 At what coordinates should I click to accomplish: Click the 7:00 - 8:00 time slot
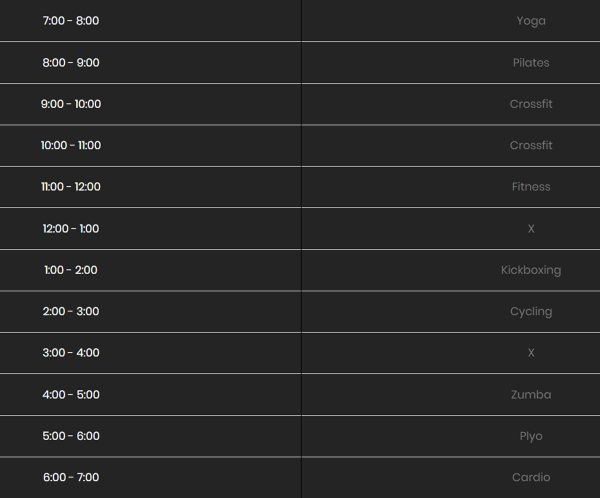(x=71, y=21)
